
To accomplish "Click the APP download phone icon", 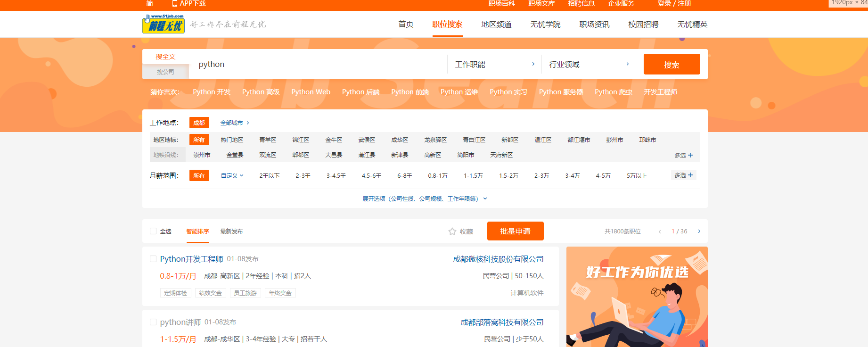I will pos(175,3).
